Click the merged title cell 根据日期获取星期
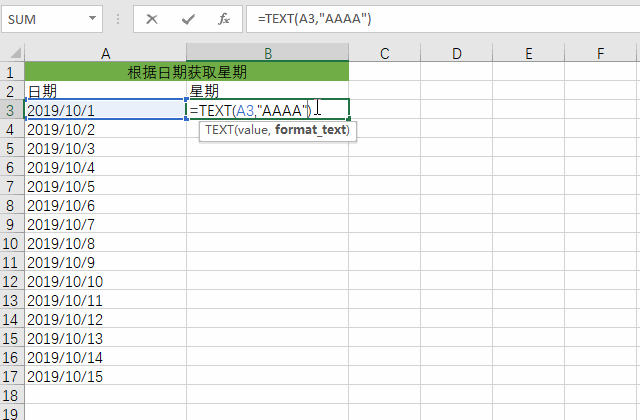Screen dimensions: 640x420 (x=187, y=72)
